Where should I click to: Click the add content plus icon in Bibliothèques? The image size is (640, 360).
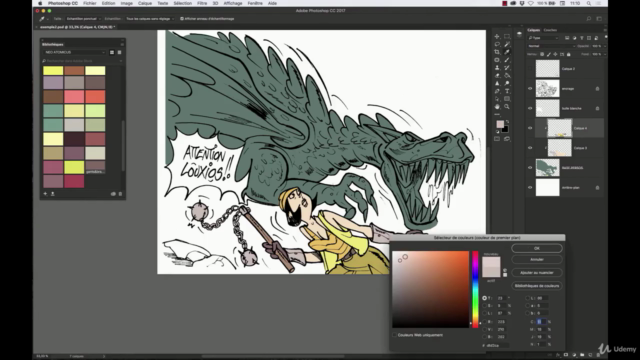point(45,194)
